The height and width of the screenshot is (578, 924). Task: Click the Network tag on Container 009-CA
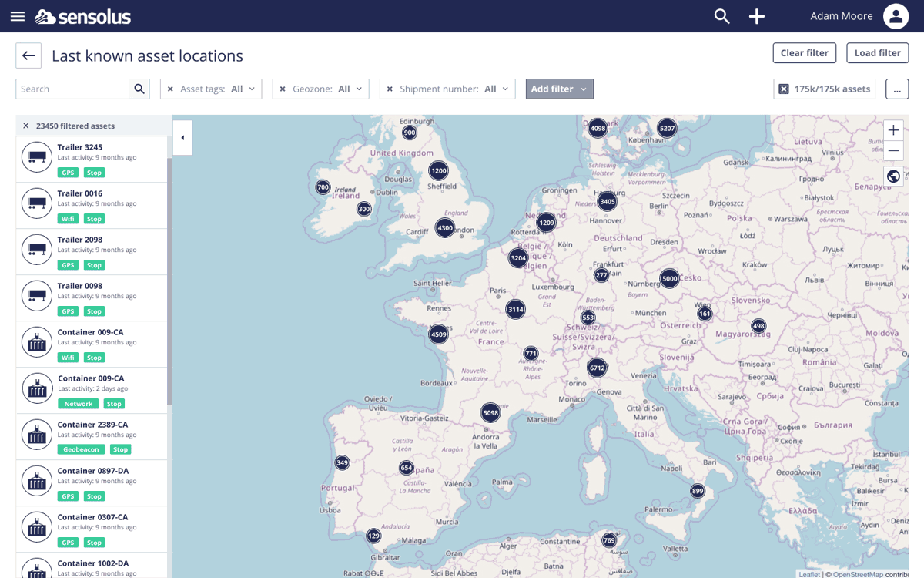click(x=79, y=403)
